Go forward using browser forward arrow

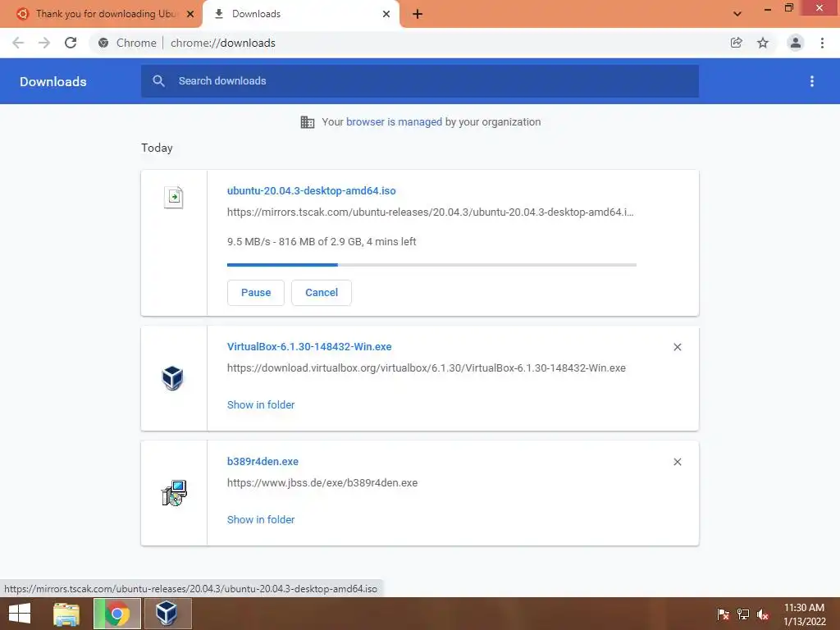[x=44, y=43]
